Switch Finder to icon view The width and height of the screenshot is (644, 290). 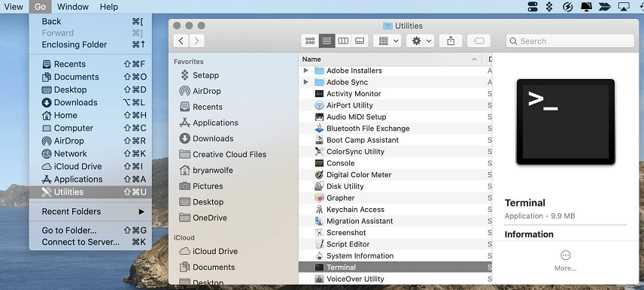click(x=310, y=41)
